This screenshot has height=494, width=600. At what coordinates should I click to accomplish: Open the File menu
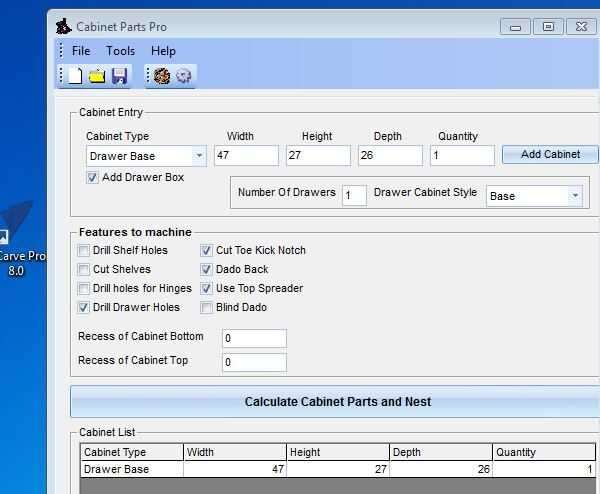click(81, 51)
